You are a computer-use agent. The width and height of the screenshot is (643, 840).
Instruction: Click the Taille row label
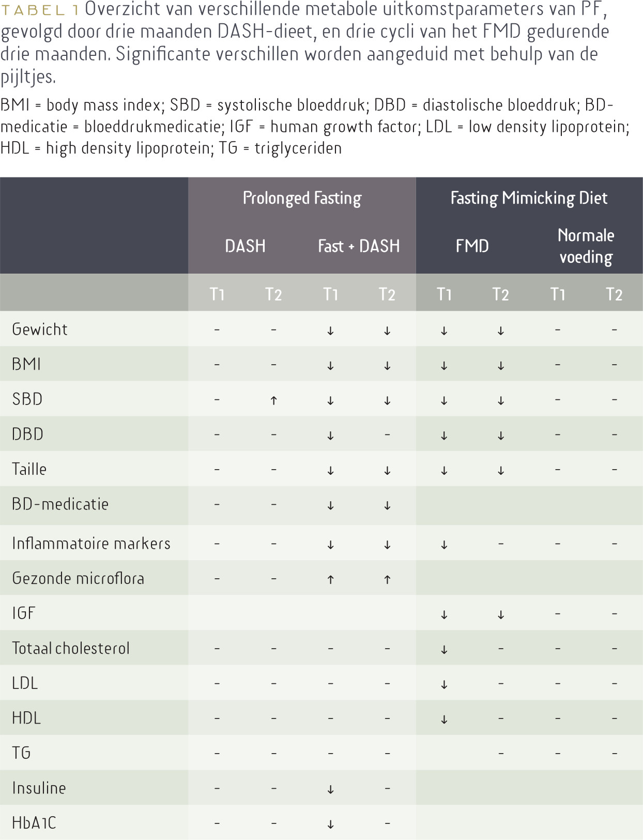click(x=29, y=469)
